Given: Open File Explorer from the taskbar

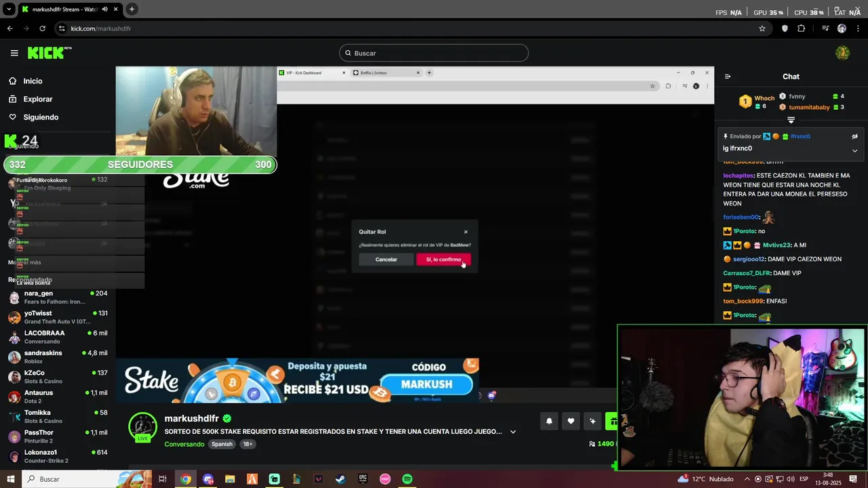Looking at the screenshot, I should point(230,479).
